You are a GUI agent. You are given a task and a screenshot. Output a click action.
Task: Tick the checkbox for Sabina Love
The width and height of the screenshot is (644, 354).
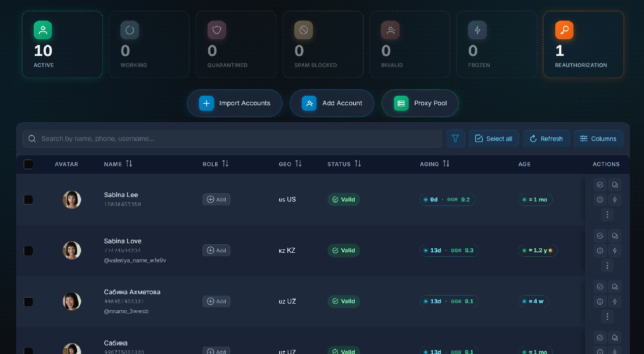pos(28,250)
